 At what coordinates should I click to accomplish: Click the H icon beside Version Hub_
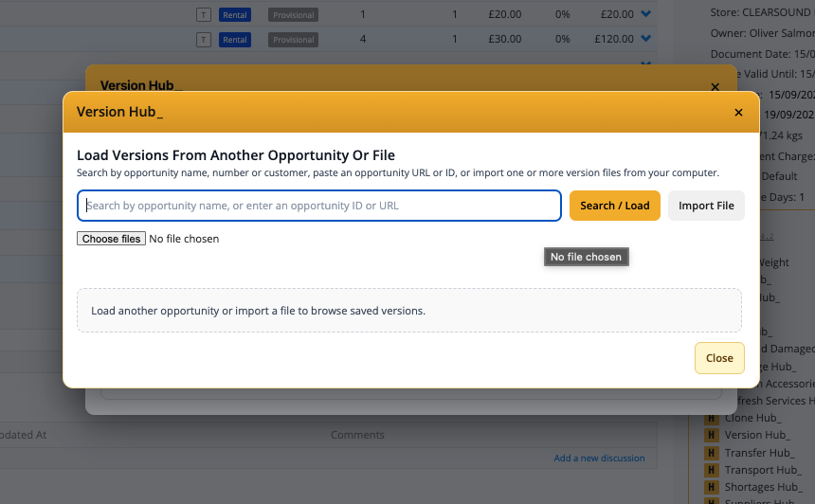pyautogui.click(x=711, y=436)
